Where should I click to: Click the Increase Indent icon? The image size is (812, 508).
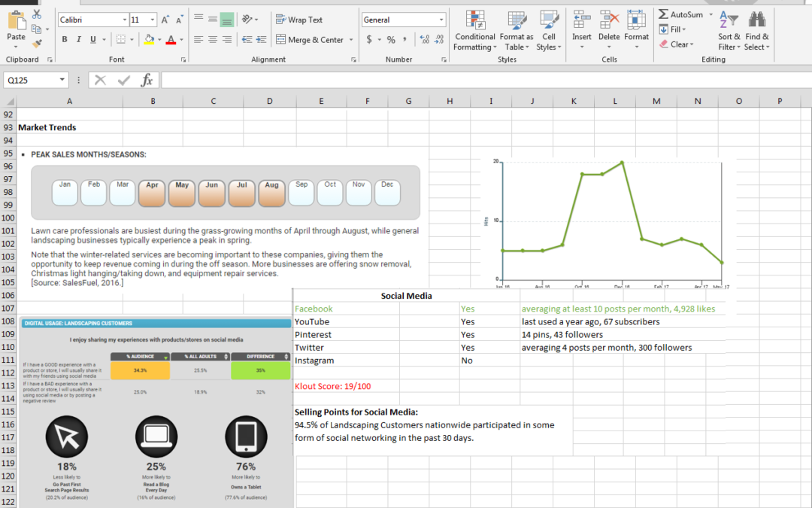tap(261, 40)
